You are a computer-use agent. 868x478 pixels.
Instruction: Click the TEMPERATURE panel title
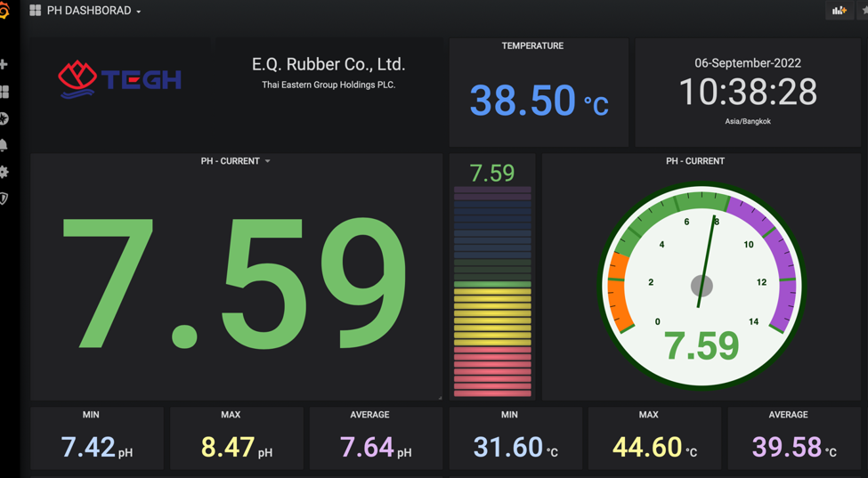532,45
